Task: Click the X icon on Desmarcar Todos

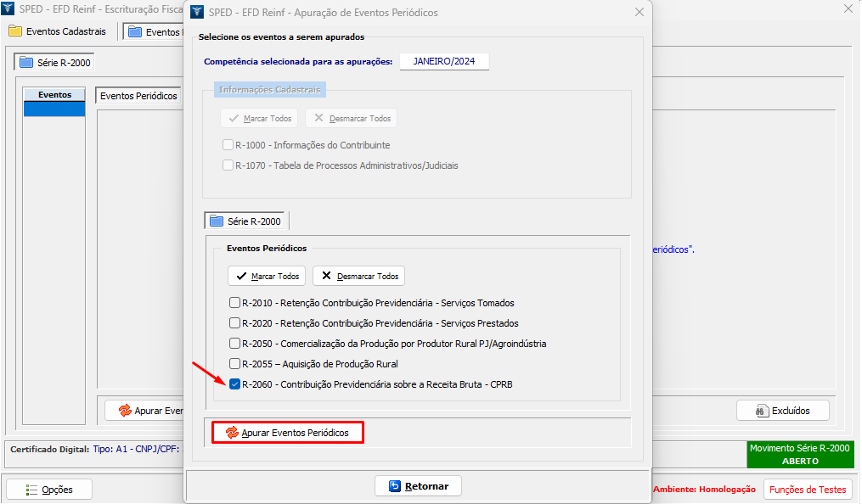Action: coord(327,277)
